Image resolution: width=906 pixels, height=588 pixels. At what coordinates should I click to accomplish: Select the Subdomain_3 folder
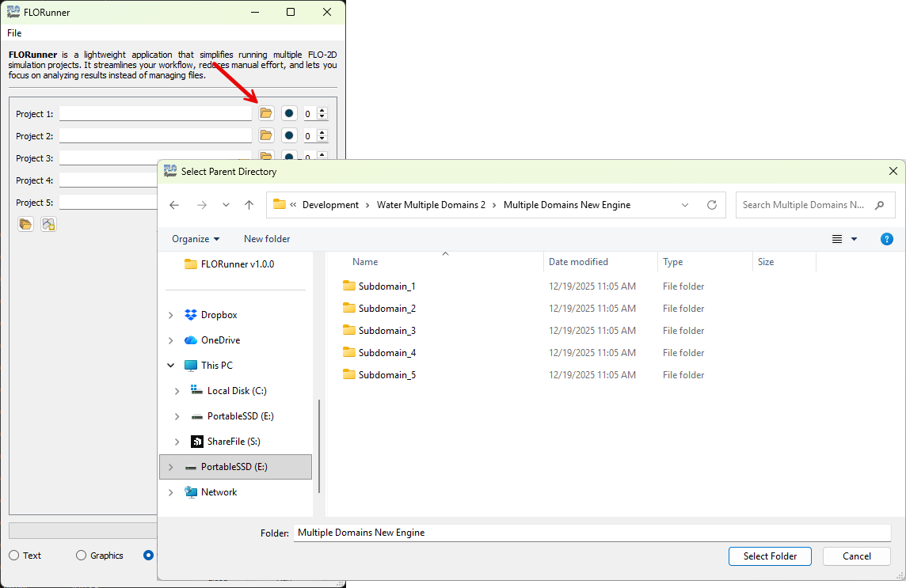[386, 331]
